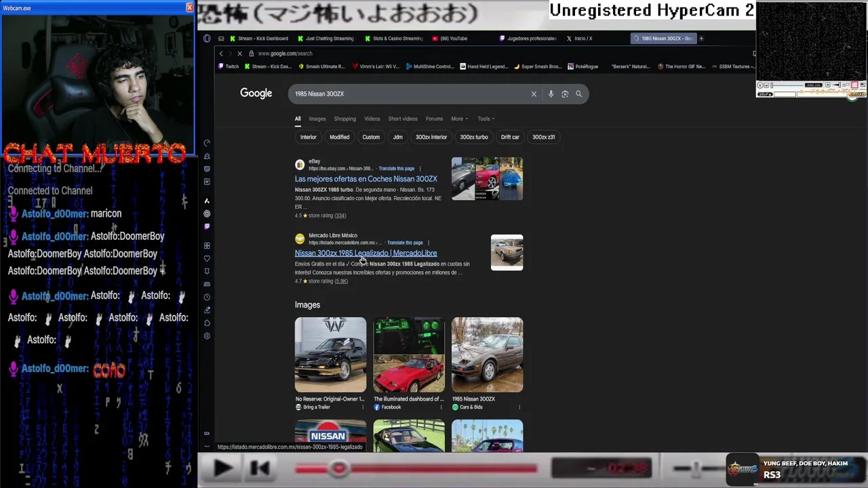Open the heart sidebar icon
868x488 pixels.
coord(207,258)
